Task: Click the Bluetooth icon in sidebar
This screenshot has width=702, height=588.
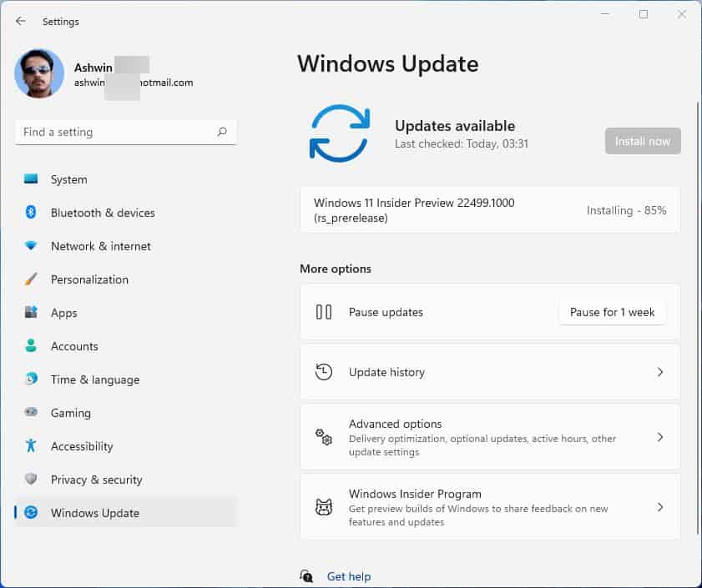Action: point(31,212)
